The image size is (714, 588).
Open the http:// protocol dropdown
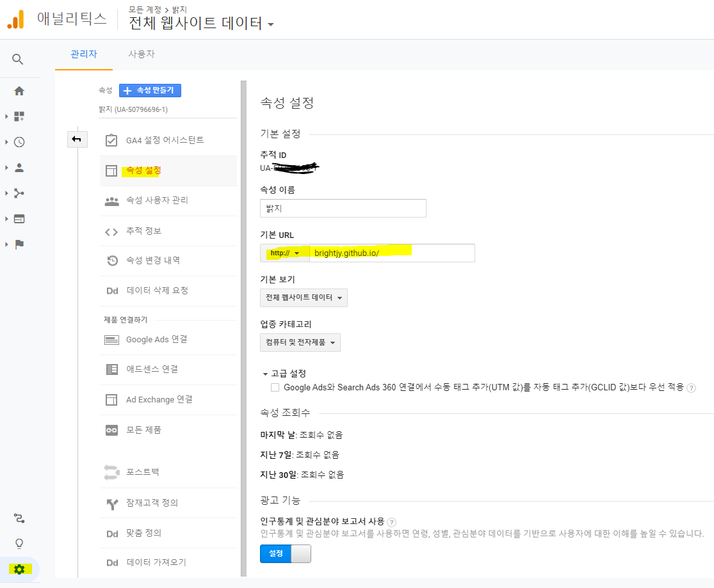point(285,253)
